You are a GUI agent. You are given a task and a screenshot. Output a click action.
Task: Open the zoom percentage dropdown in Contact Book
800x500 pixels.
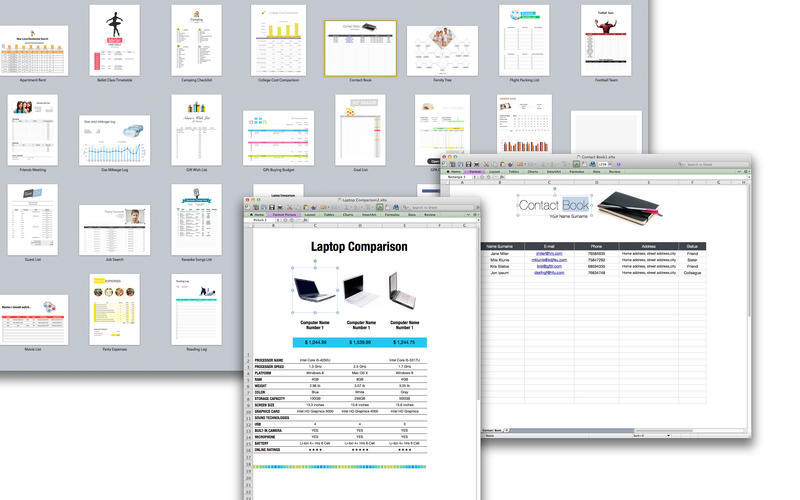pos(610,164)
